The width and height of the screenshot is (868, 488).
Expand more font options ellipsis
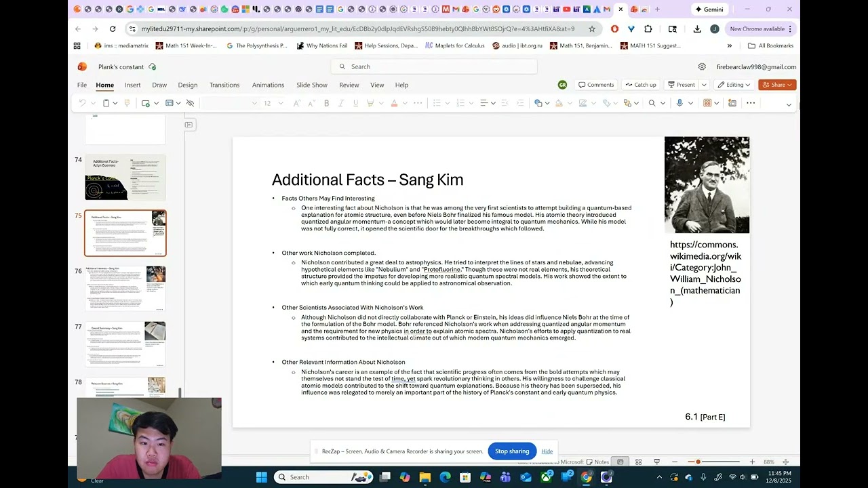(418, 103)
